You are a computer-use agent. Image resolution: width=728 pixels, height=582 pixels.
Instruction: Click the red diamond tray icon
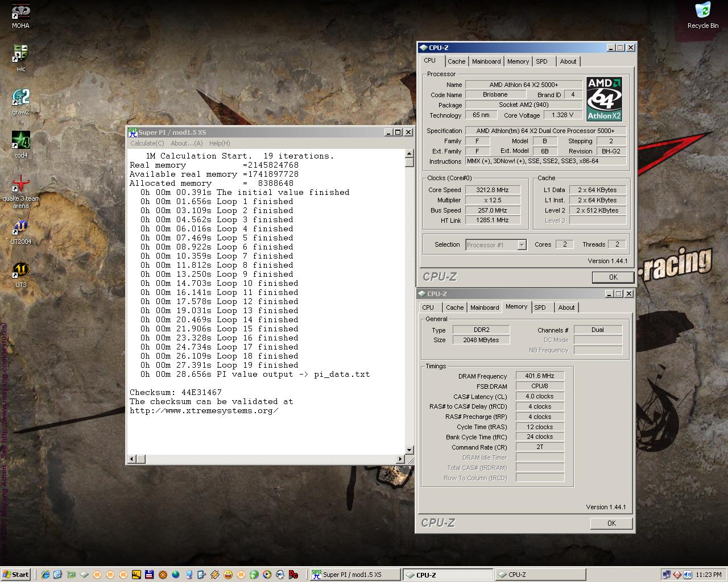[677, 575]
